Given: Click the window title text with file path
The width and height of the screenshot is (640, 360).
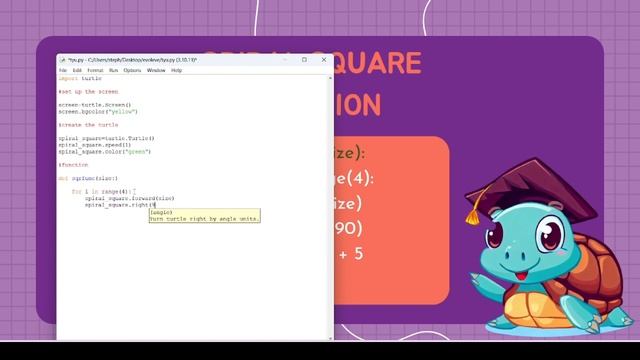Looking at the screenshot, I should (133, 60).
